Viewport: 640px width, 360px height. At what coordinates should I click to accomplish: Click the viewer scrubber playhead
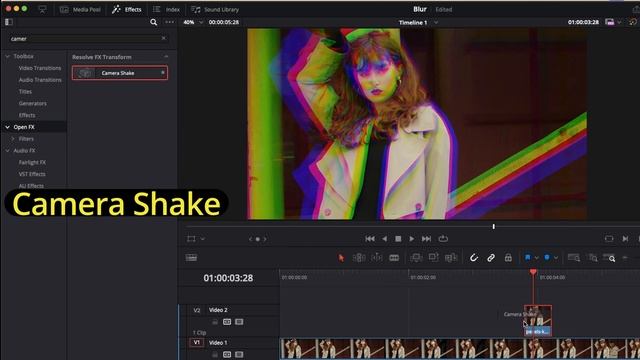pyautogui.click(x=493, y=226)
